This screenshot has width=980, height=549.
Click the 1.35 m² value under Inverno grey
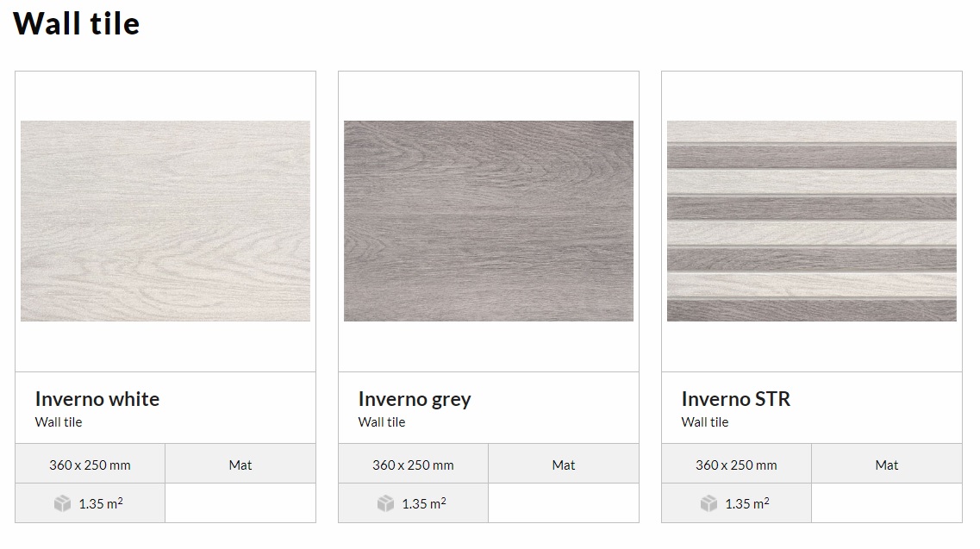tap(424, 503)
